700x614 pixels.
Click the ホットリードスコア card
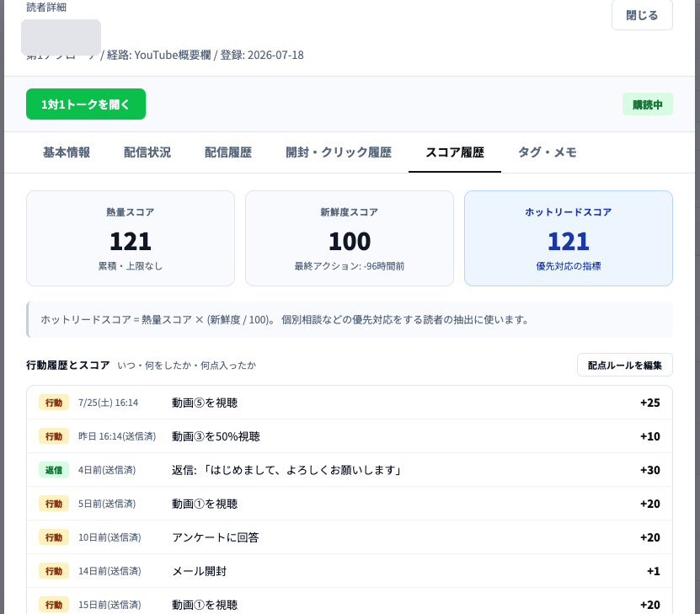click(569, 238)
